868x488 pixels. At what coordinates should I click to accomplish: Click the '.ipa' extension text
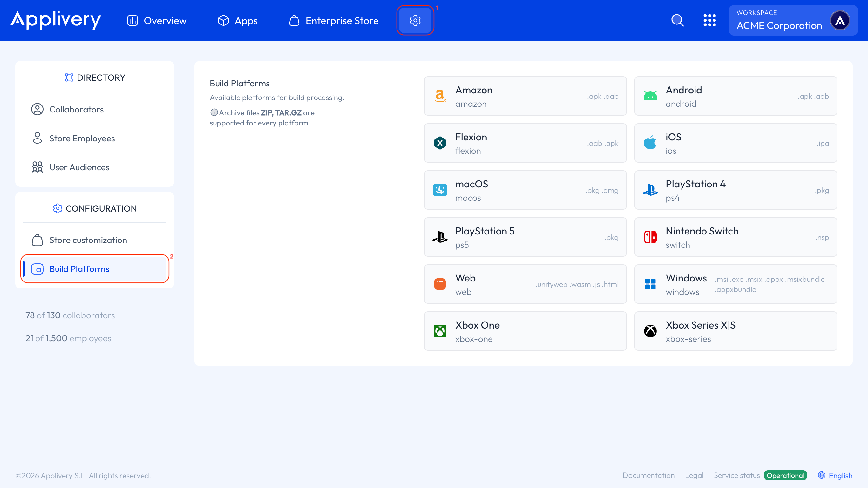[823, 143]
